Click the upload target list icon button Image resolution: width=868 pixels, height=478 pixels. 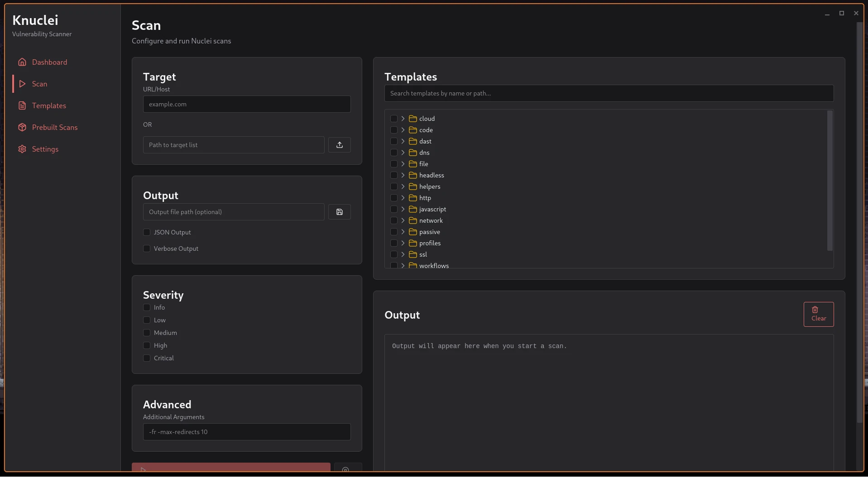pos(339,145)
